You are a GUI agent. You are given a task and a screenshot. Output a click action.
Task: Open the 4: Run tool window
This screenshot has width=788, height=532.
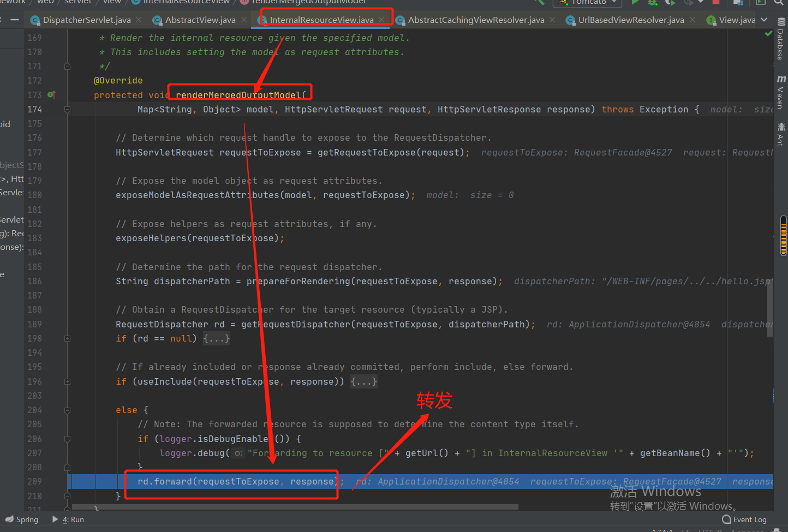[68, 519]
